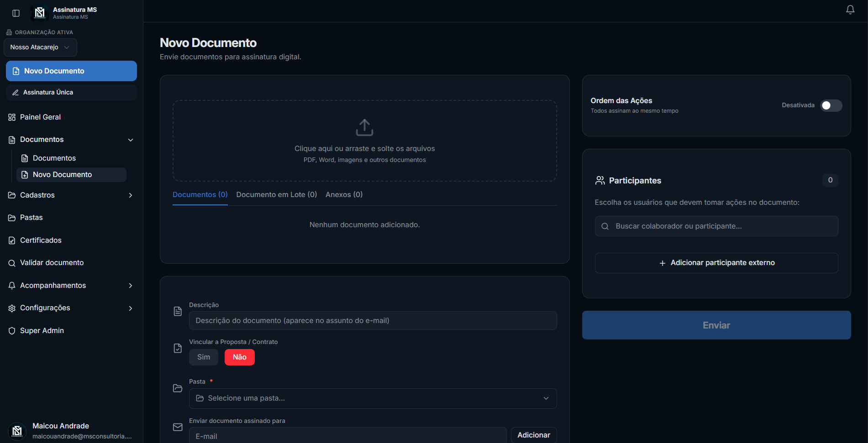Click the envelope icon beside E-mail field

point(178,427)
